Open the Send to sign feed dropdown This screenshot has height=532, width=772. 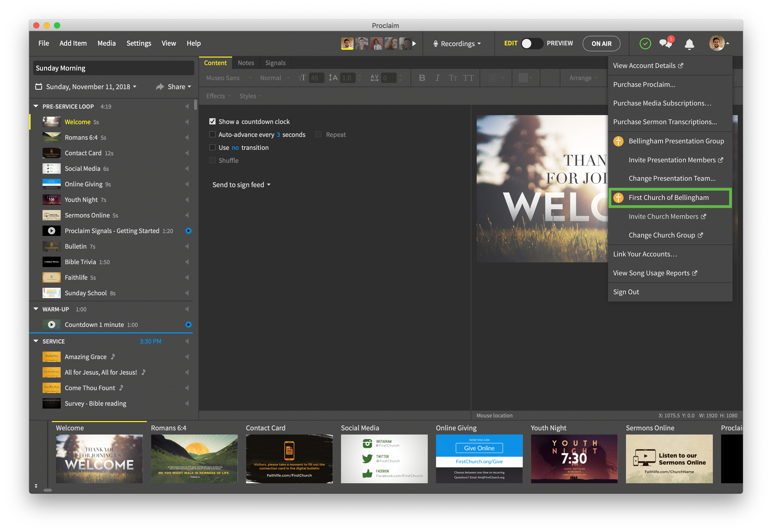[241, 185]
